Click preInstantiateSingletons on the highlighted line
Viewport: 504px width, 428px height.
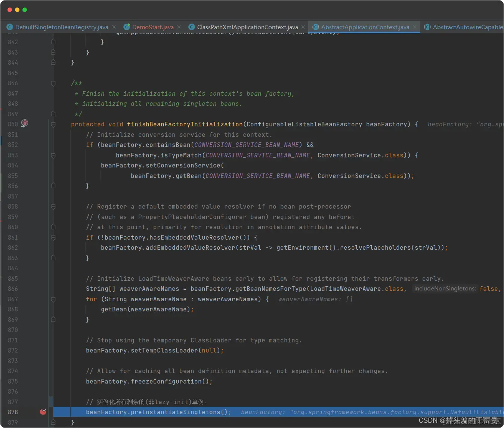point(176,412)
